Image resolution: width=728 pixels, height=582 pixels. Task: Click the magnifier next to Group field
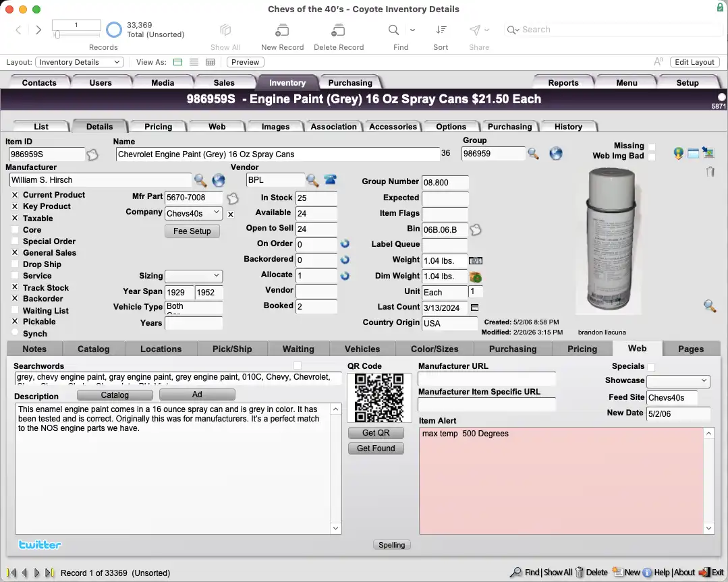click(x=533, y=154)
